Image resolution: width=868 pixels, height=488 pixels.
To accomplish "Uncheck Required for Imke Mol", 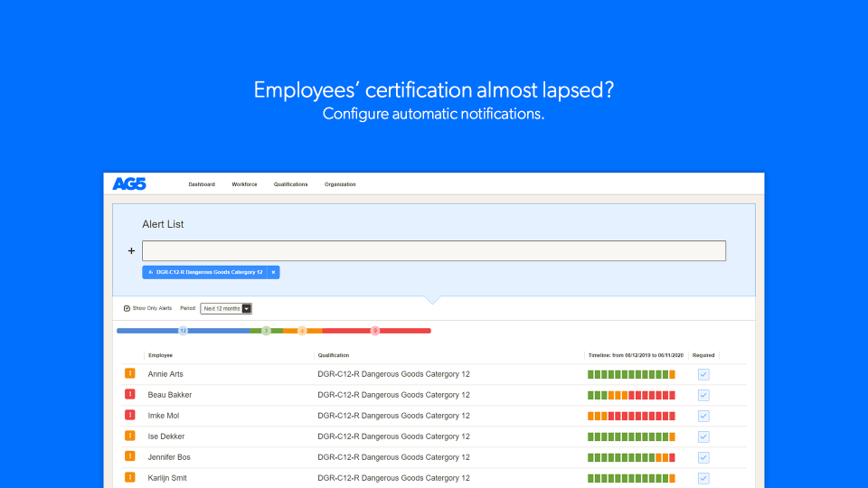I will tap(703, 416).
